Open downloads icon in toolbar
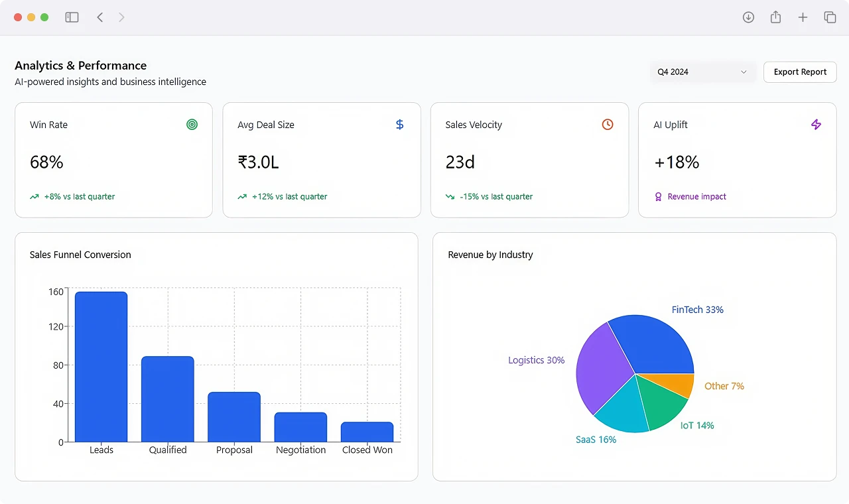Screen dimensions: 849x504 748,17
